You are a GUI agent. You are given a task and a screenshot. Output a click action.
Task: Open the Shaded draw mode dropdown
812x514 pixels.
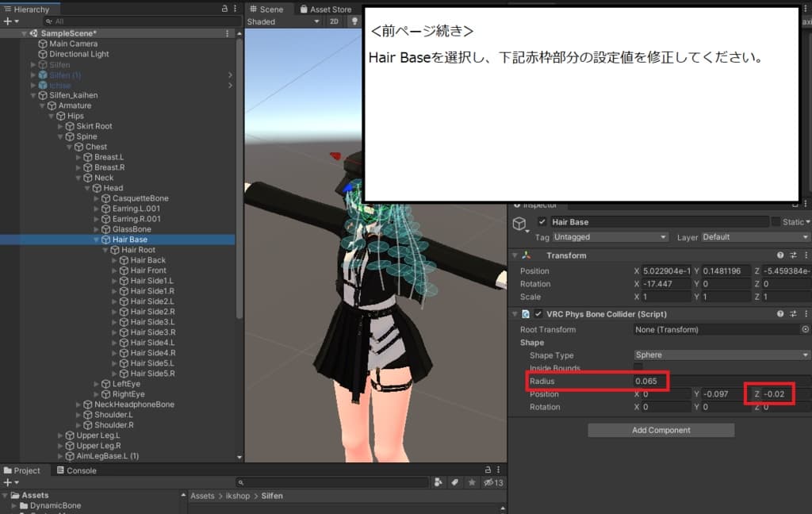tap(282, 21)
